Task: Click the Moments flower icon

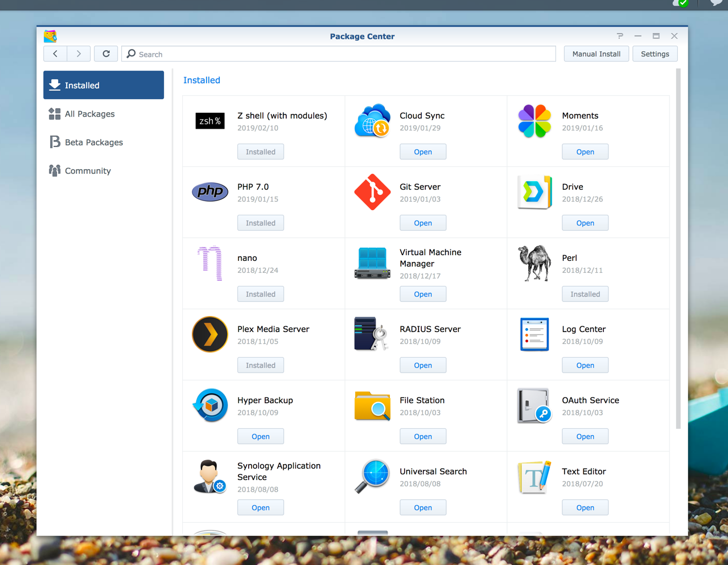Action: [x=534, y=121]
